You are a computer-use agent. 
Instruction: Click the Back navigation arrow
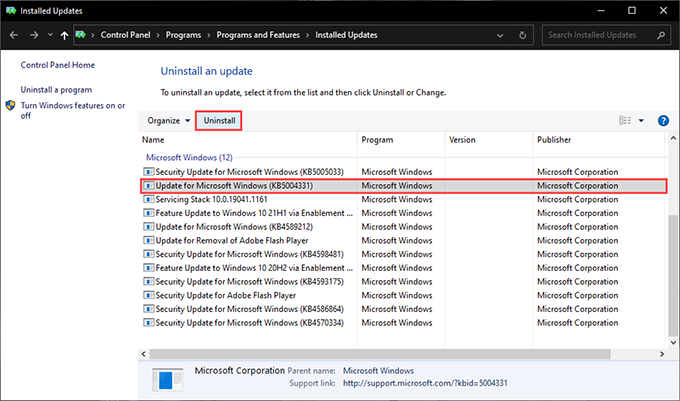(15, 35)
